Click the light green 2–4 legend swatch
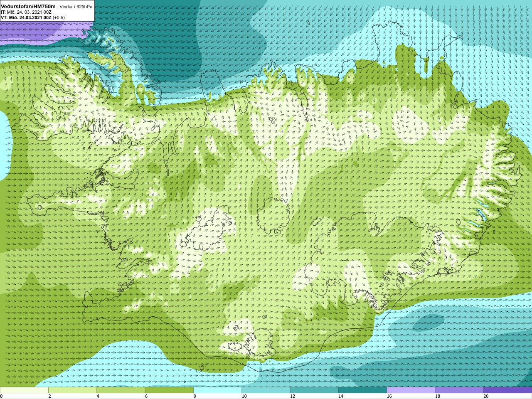The image size is (532, 399). coord(72,390)
